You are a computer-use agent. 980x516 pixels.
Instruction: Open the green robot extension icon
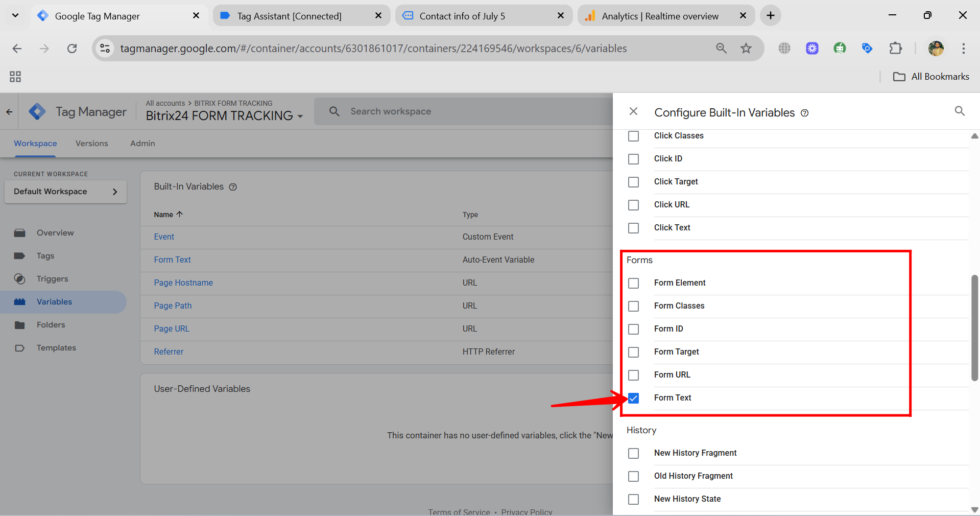(x=840, y=49)
